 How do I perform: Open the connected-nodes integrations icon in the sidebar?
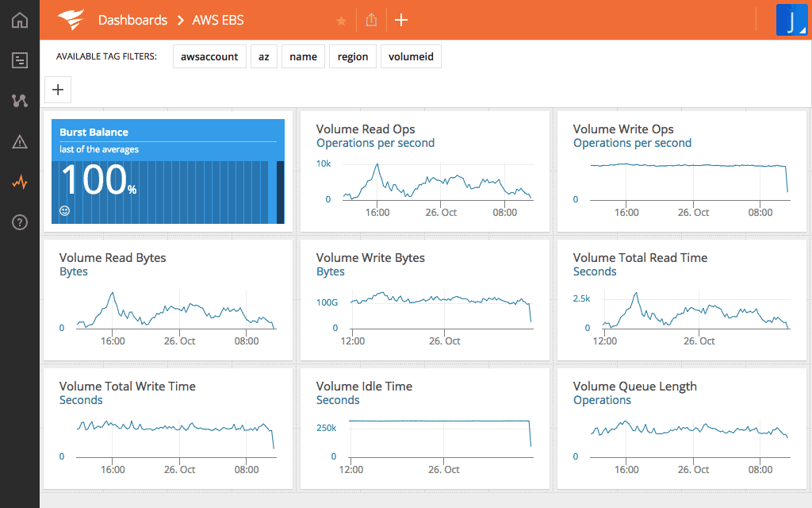tap(20, 101)
